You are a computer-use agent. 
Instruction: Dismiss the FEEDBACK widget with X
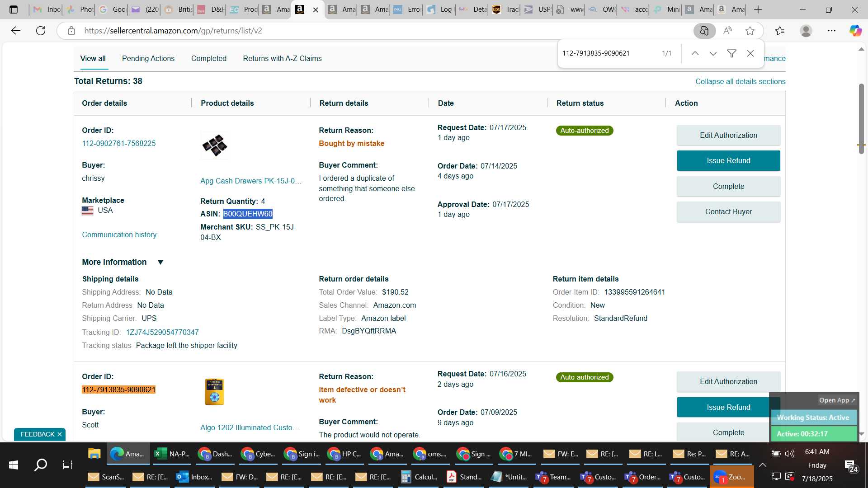(59, 434)
